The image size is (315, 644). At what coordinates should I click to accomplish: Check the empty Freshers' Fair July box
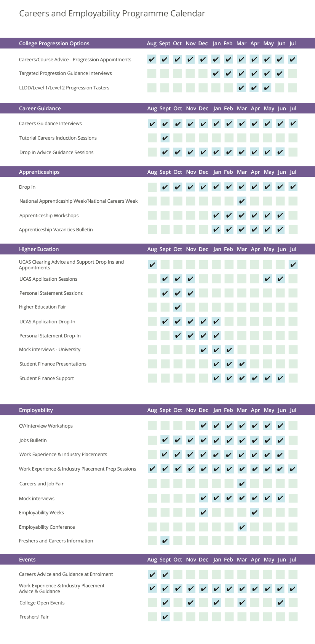click(x=293, y=617)
